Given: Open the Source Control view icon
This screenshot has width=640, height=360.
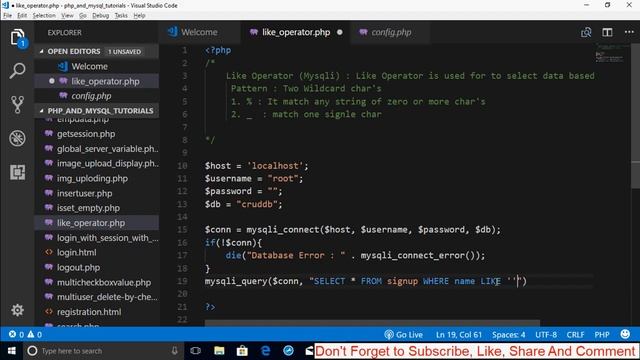Looking at the screenshot, I should point(17,104).
